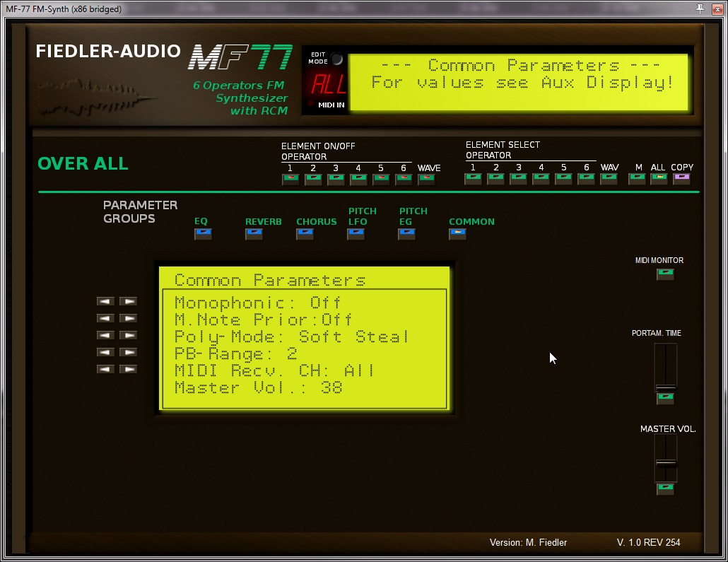Select operator 6 in Element Select
Viewport: 728px width, 562px height.
(x=586, y=179)
